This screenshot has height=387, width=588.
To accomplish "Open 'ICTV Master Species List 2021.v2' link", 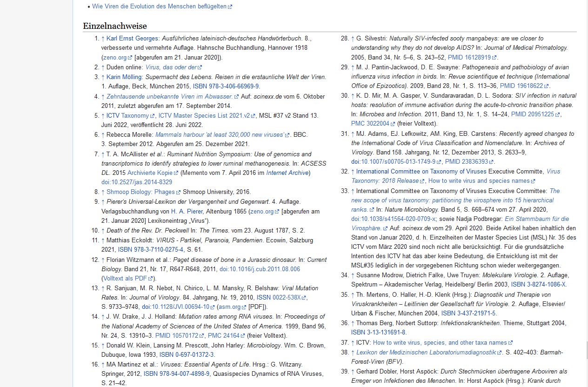I will [x=204, y=116].
